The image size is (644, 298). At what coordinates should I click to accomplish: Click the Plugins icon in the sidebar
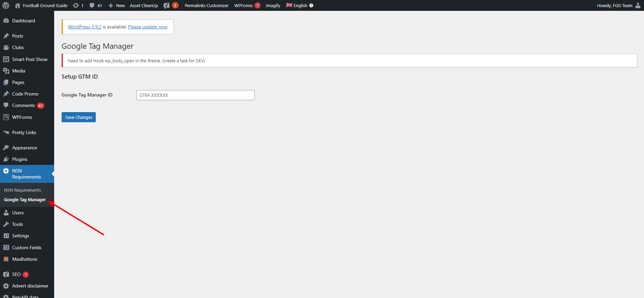6,159
